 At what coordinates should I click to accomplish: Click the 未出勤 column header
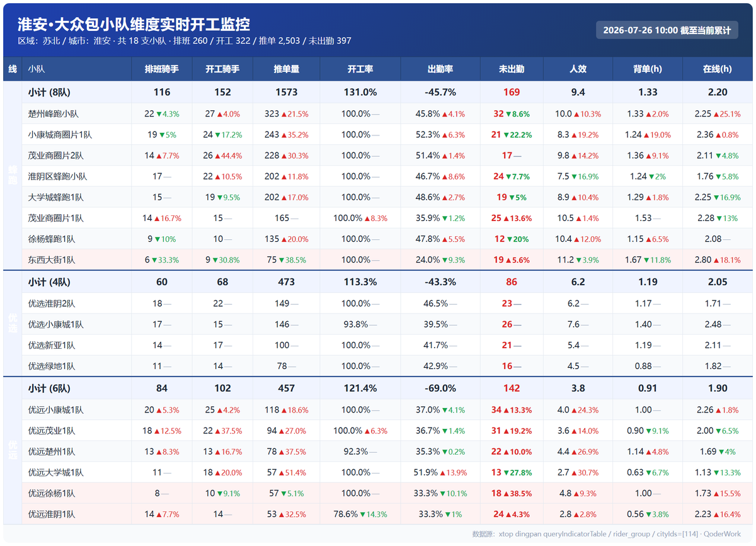click(512, 69)
